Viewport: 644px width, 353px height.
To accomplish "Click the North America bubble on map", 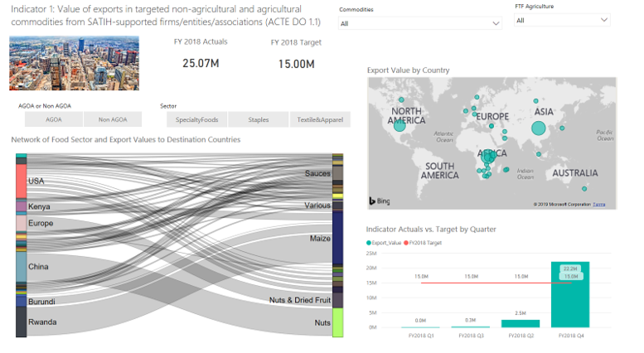I will (x=399, y=126).
